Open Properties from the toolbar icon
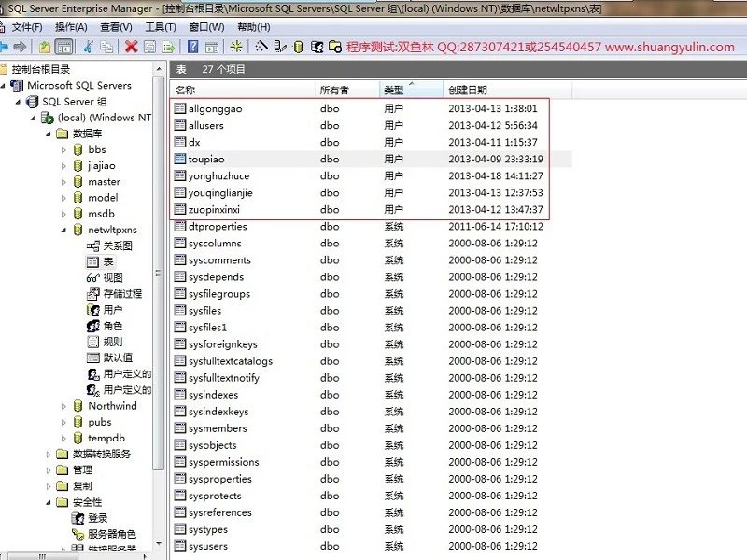 click(x=149, y=47)
